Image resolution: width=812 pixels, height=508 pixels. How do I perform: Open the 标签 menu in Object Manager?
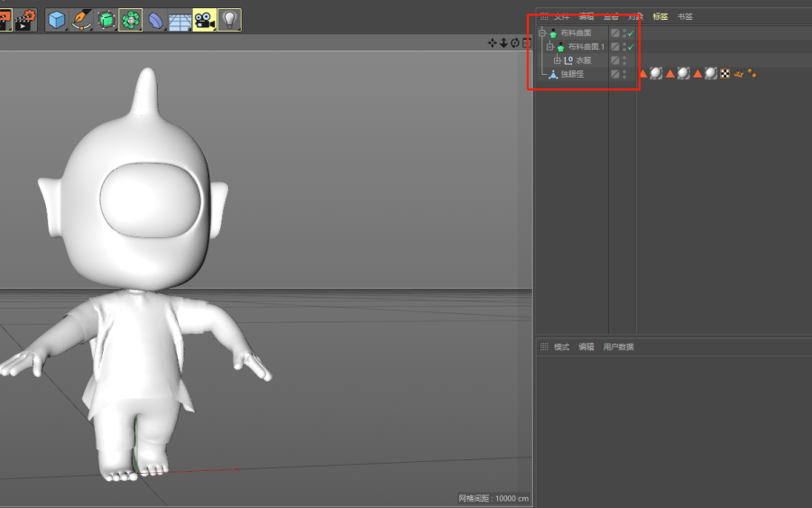tap(660, 16)
